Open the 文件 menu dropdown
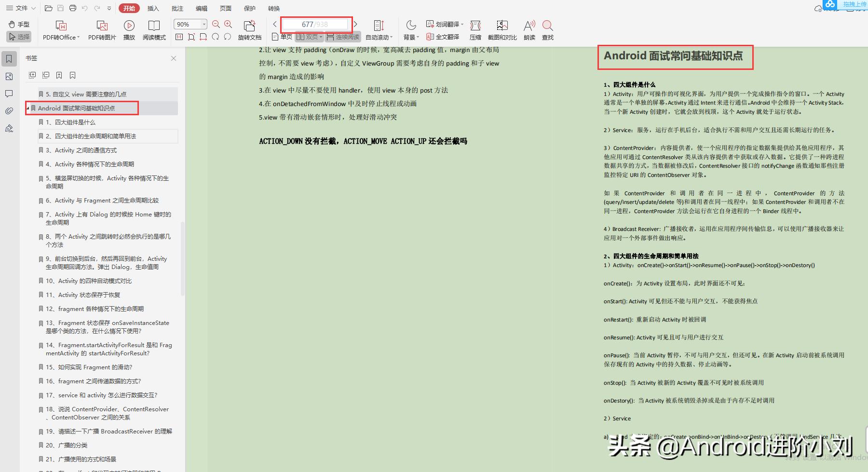Viewport: 868px width, 472px height. pos(21,8)
